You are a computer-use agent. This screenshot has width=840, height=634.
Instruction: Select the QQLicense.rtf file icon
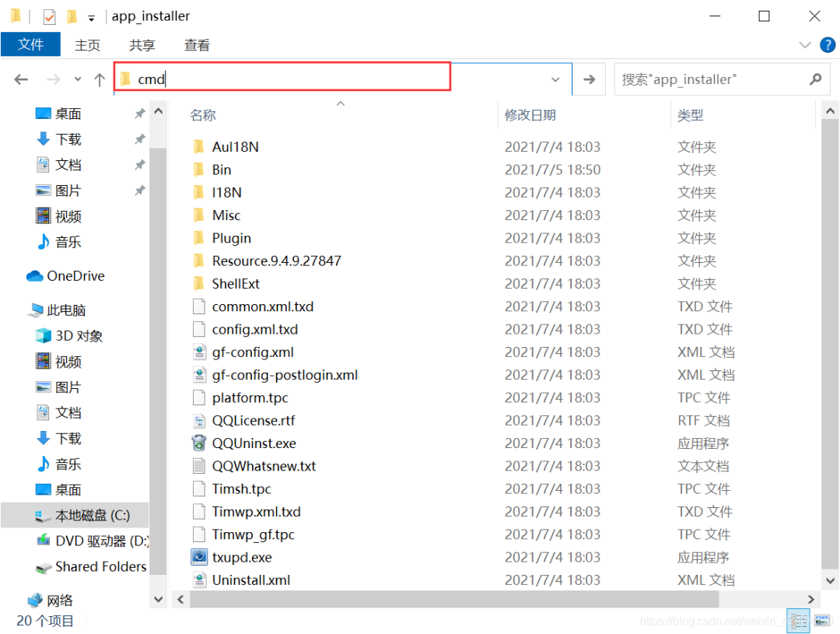click(x=199, y=420)
